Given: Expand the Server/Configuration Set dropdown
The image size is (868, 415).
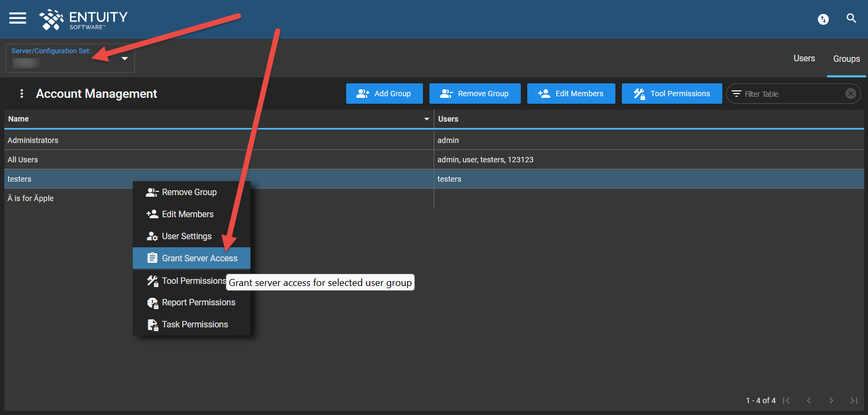Looking at the screenshot, I should (x=70, y=58).
